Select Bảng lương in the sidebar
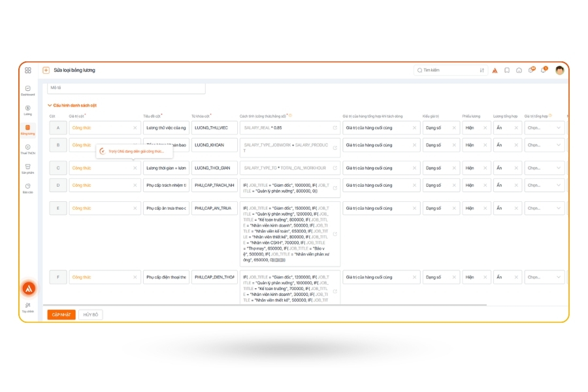Viewport: 588px width, 392px height. click(x=27, y=130)
